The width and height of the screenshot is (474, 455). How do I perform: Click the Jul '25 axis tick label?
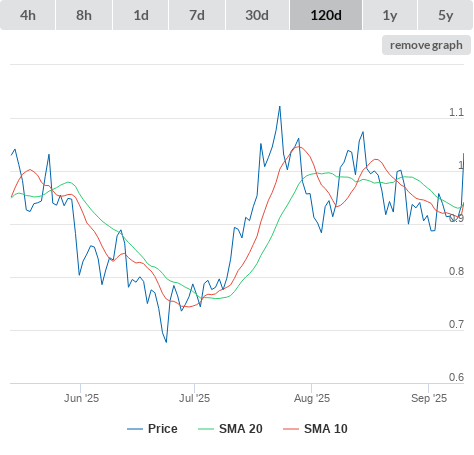tap(194, 398)
